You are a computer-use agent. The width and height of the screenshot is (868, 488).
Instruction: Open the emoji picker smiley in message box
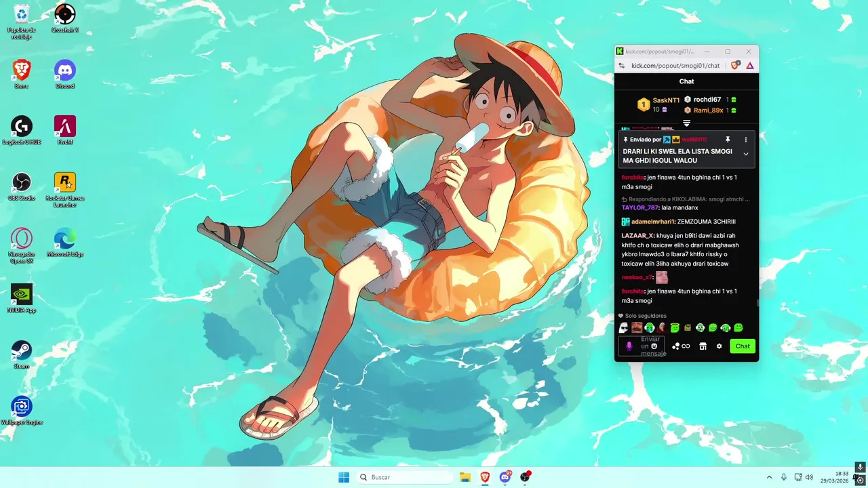[654, 346]
